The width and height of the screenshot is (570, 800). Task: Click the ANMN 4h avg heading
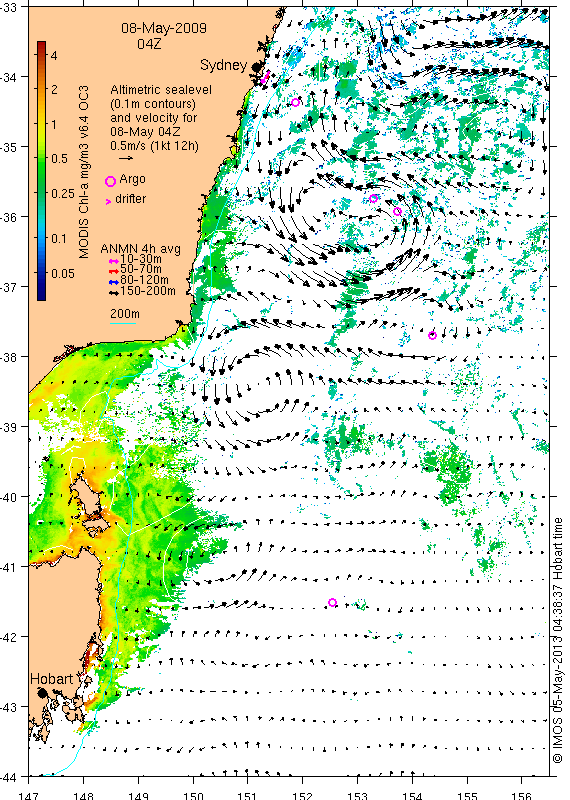pyautogui.click(x=140, y=249)
